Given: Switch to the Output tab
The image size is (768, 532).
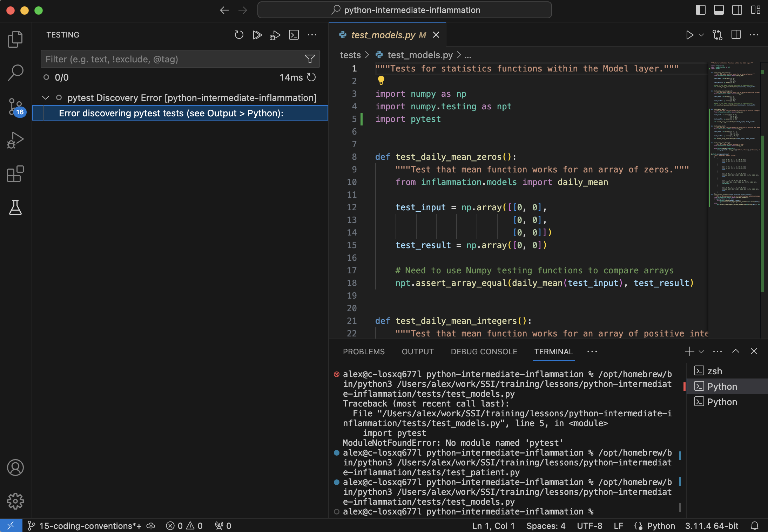Looking at the screenshot, I should coord(417,352).
